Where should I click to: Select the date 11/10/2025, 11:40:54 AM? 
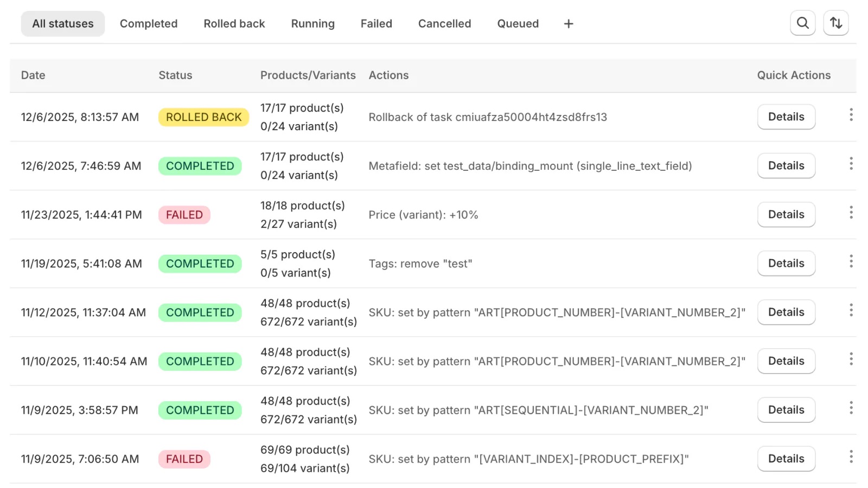click(84, 361)
